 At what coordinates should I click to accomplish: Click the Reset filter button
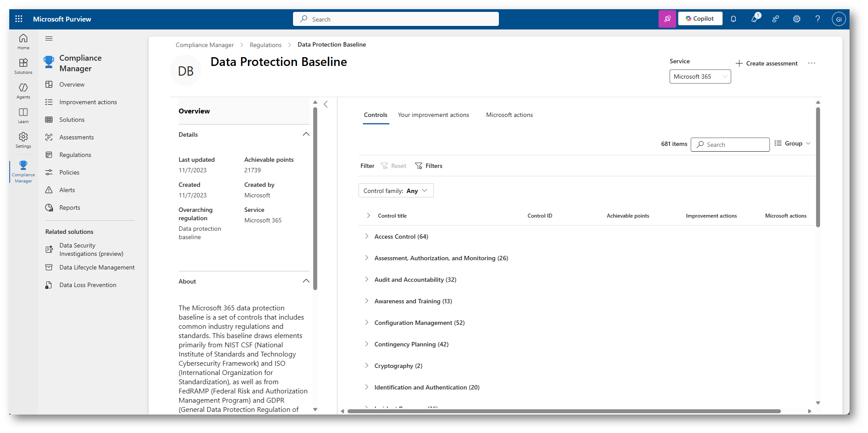[394, 166]
